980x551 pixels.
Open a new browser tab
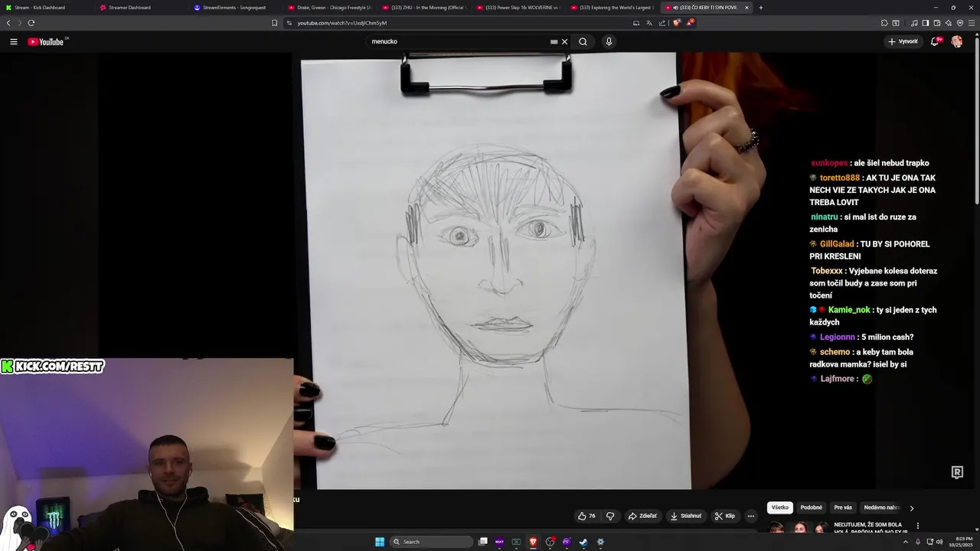pos(760,8)
